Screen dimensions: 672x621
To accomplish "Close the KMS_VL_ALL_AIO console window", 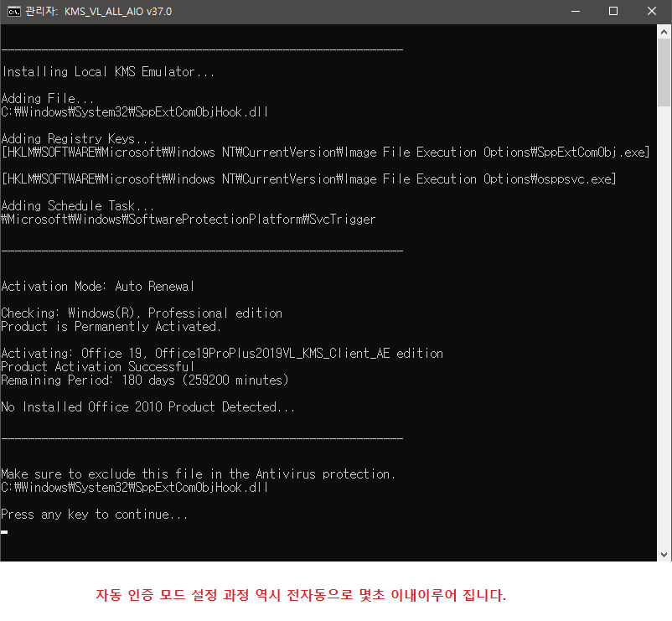I will tap(651, 12).
